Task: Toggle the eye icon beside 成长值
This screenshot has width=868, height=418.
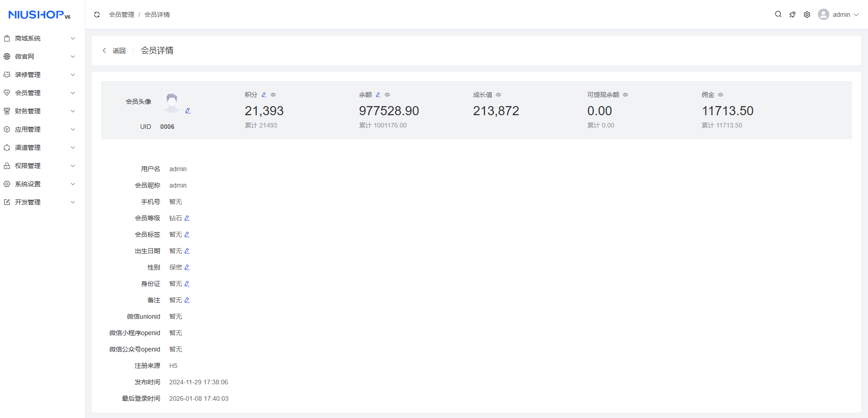Action: (x=498, y=95)
